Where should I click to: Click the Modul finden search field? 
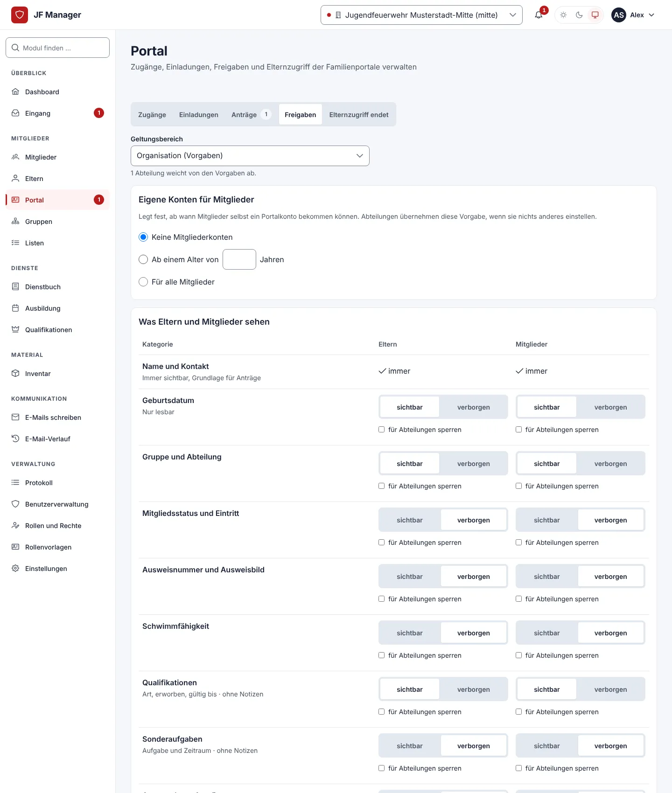pos(58,48)
